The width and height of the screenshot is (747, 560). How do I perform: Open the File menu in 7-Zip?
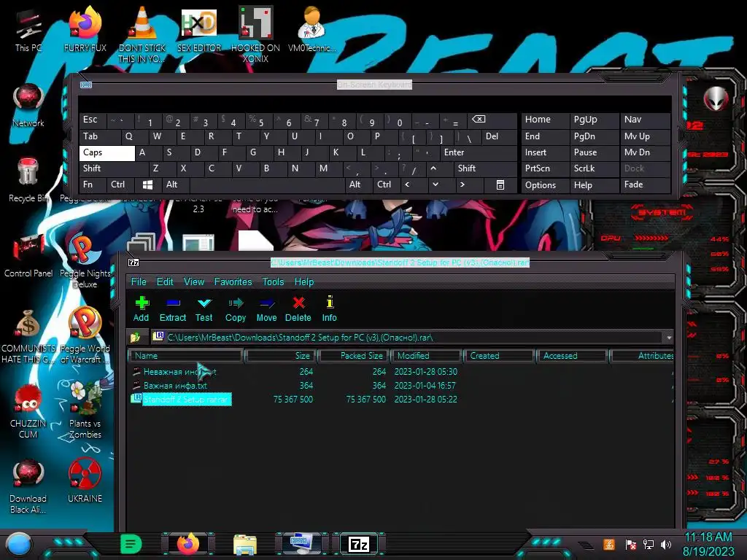coord(139,282)
